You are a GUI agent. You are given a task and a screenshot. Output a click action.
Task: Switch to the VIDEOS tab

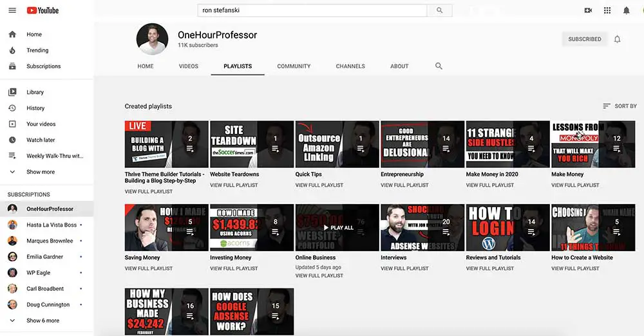point(189,66)
